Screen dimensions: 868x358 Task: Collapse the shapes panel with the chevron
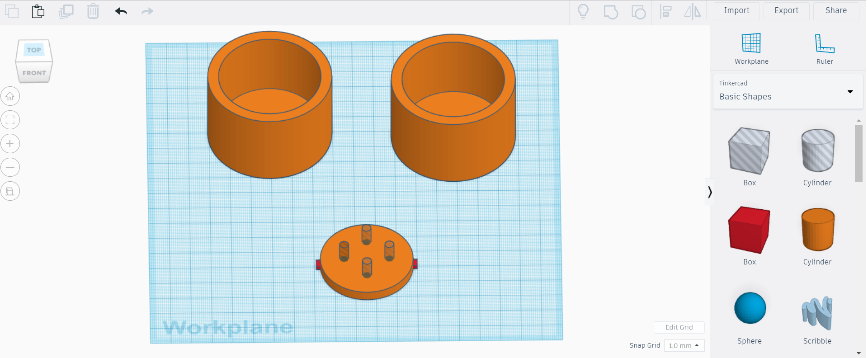point(710,192)
